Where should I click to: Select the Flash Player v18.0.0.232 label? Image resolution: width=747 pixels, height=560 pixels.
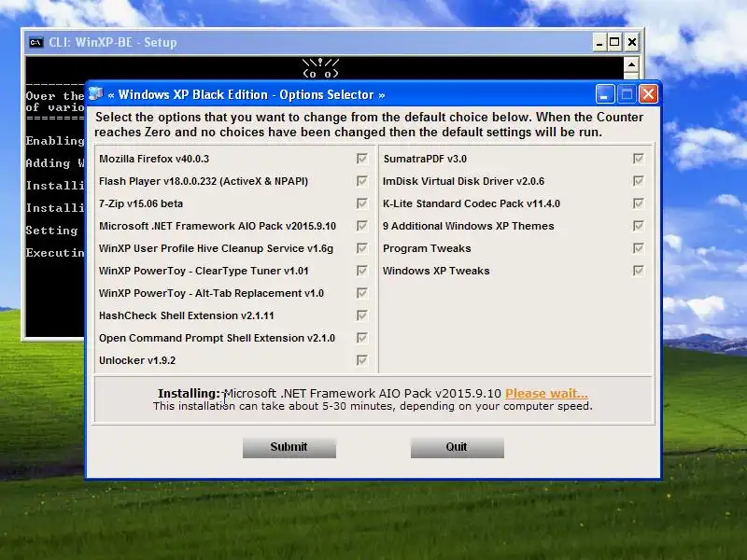pos(204,181)
